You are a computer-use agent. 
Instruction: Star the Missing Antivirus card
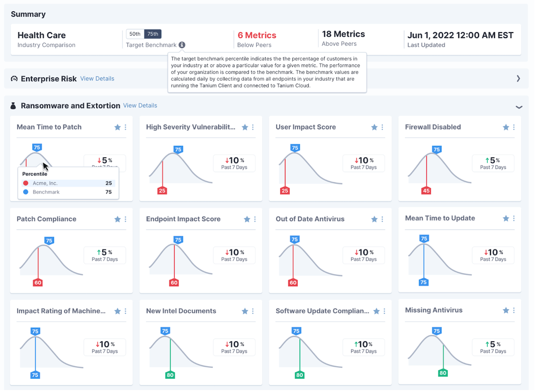click(506, 311)
